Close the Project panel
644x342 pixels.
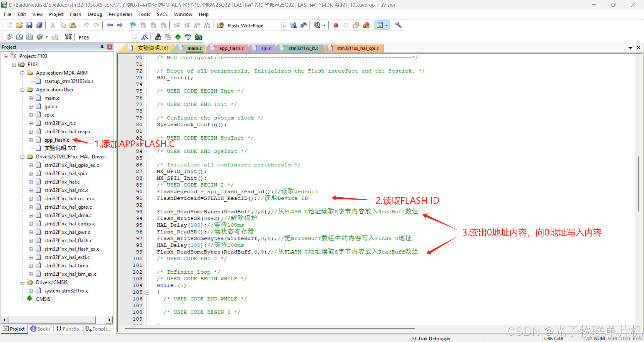coord(110,47)
